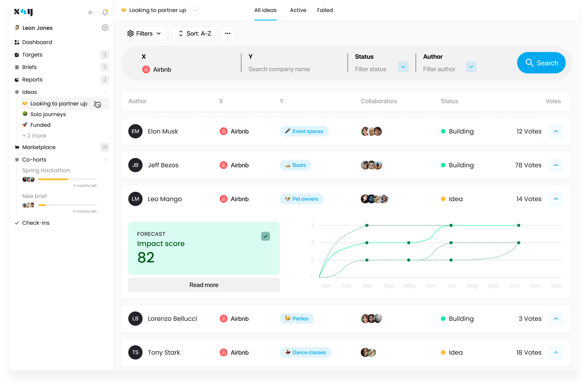588x388 pixels.
Task: Click three-dots beside Looking to partner up title
Action: coord(195,10)
